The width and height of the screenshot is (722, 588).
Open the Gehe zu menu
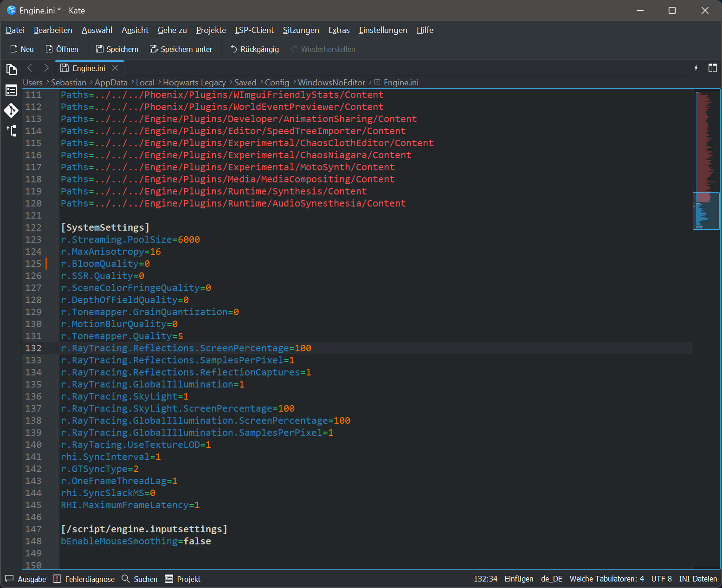(172, 30)
